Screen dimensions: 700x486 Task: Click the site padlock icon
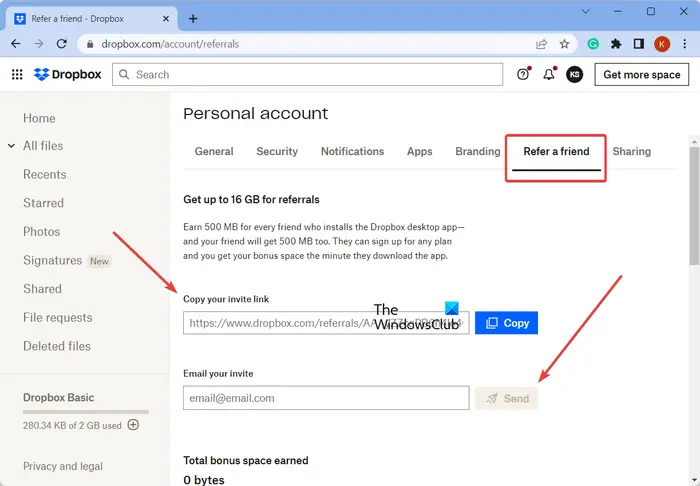pos(90,44)
